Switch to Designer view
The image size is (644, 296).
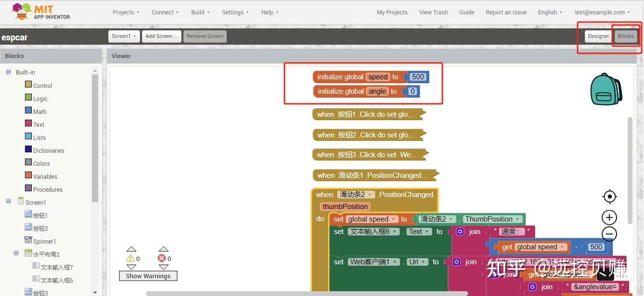click(x=598, y=36)
